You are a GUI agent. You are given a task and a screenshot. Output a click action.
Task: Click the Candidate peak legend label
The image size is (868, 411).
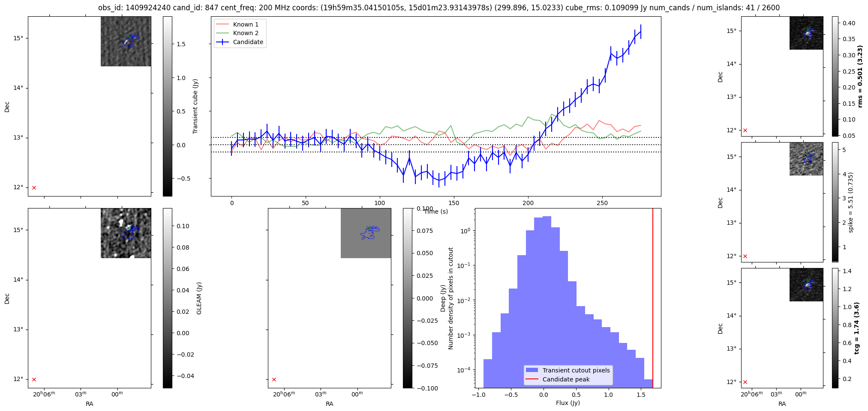pos(566,379)
